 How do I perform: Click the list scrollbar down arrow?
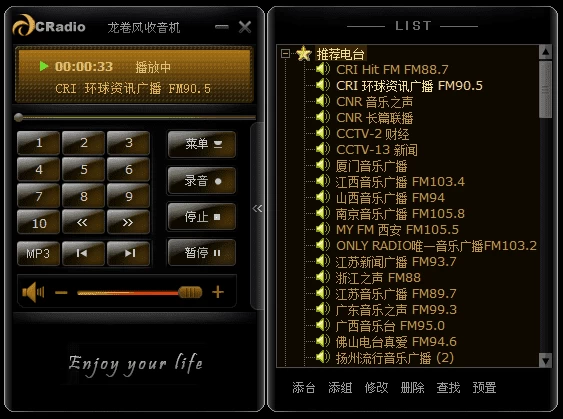pos(545,360)
